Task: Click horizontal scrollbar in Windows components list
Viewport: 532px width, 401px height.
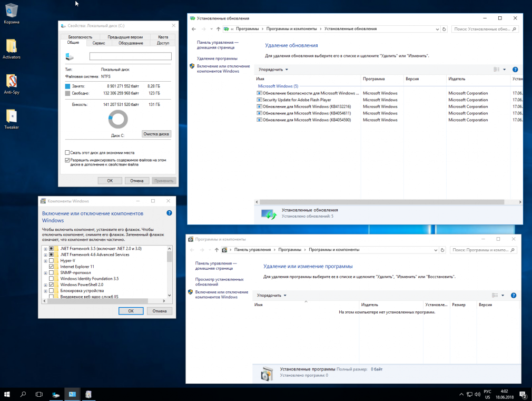Action: (x=97, y=301)
